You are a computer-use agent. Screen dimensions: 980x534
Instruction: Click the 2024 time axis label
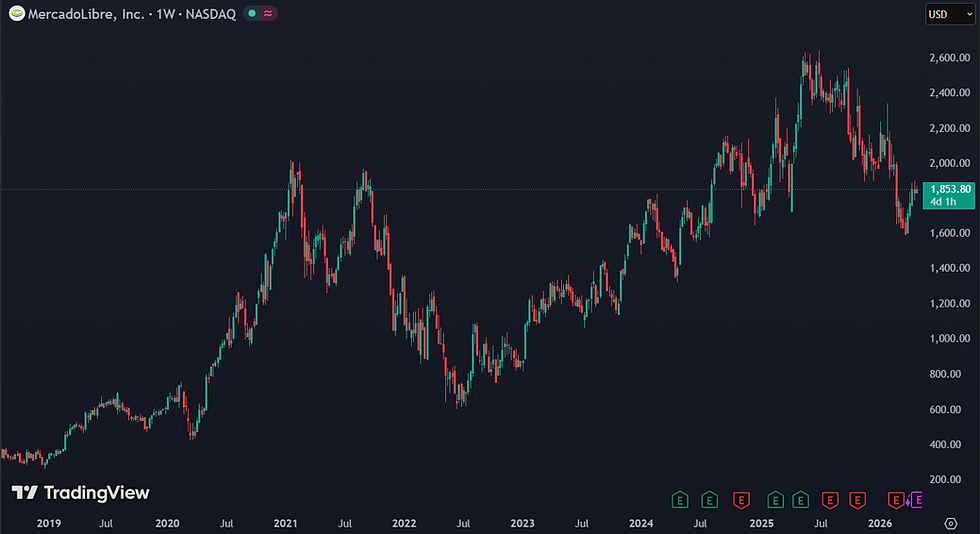pos(641,523)
